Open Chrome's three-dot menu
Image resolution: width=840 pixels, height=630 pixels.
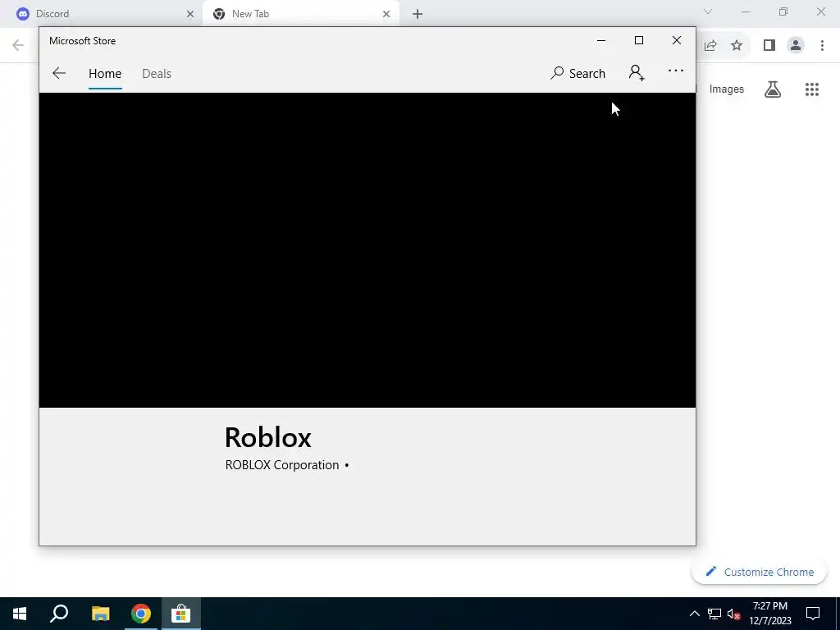coord(822,46)
